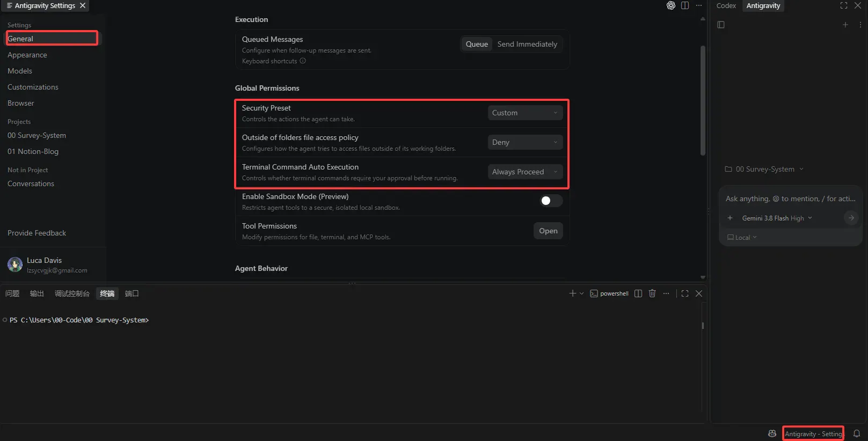
Task: Open the Codex (OpenAI) icon in editor toolbar
Action: (670, 5)
